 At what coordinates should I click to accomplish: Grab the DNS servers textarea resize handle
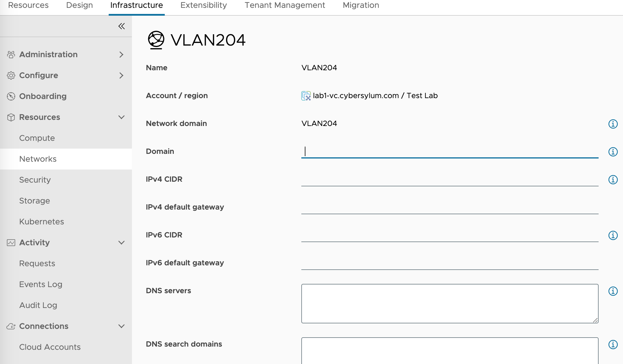tap(595, 320)
